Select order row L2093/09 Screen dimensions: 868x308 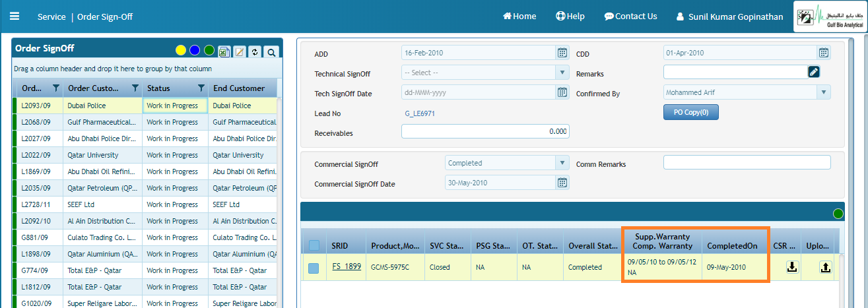145,106
